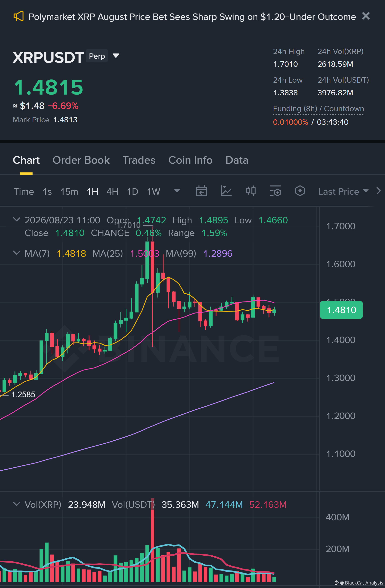The image size is (385, 588).
Task: Open the Coin Info tab
Action: click(190, 160)
